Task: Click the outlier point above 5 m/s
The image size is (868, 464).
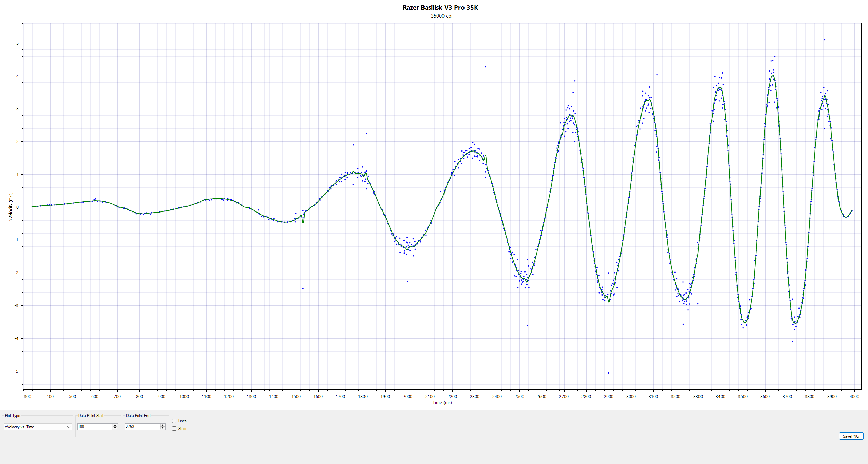Action: click(x=825, y=40)
